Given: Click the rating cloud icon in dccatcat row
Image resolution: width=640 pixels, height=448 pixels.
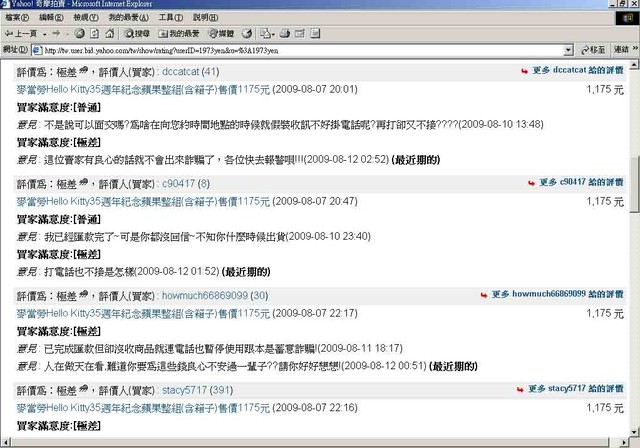Looking at the screenshot, I should 83,70.
